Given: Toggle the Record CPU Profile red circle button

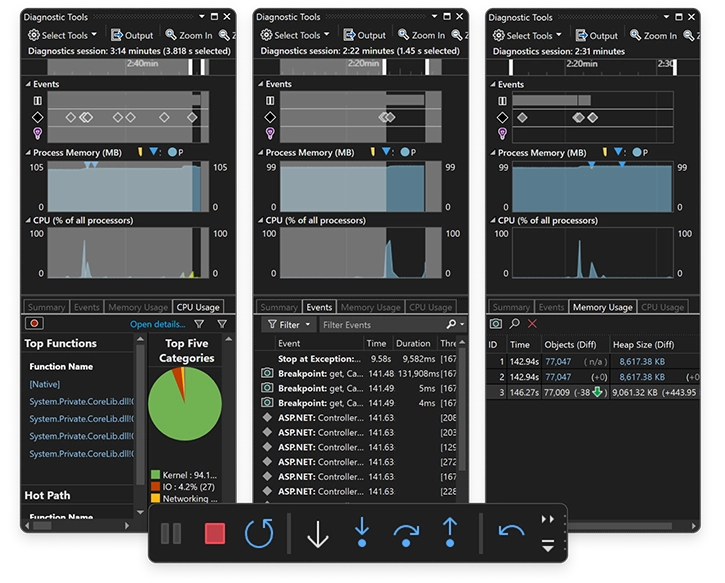Looking at the screenshot, I should tap(35, 325).
